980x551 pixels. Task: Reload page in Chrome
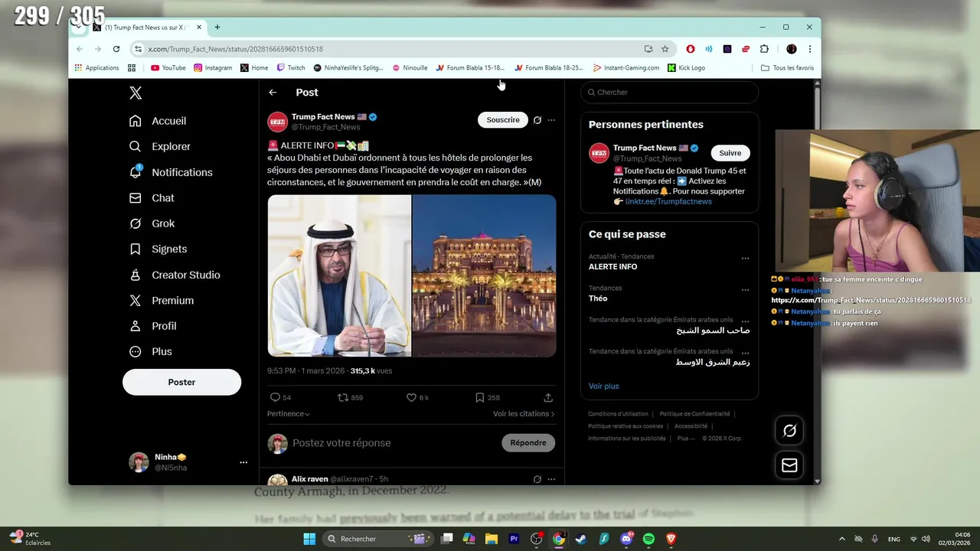(x=116, y=49)
